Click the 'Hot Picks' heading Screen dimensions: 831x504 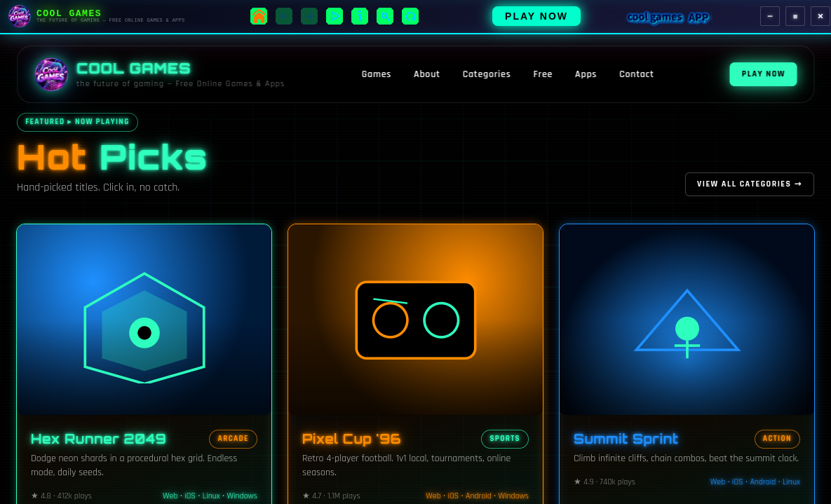(112, 158)
